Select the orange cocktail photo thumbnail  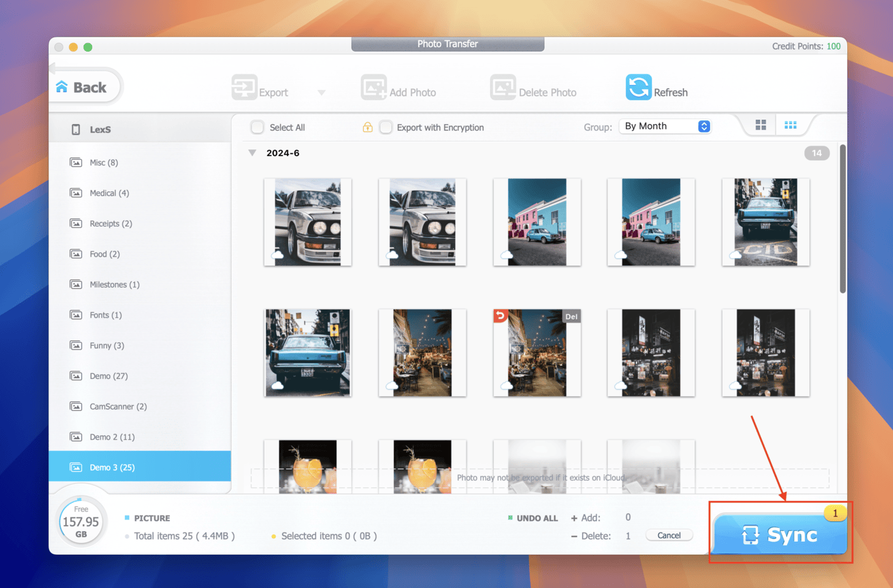click(x=308, y=466)
